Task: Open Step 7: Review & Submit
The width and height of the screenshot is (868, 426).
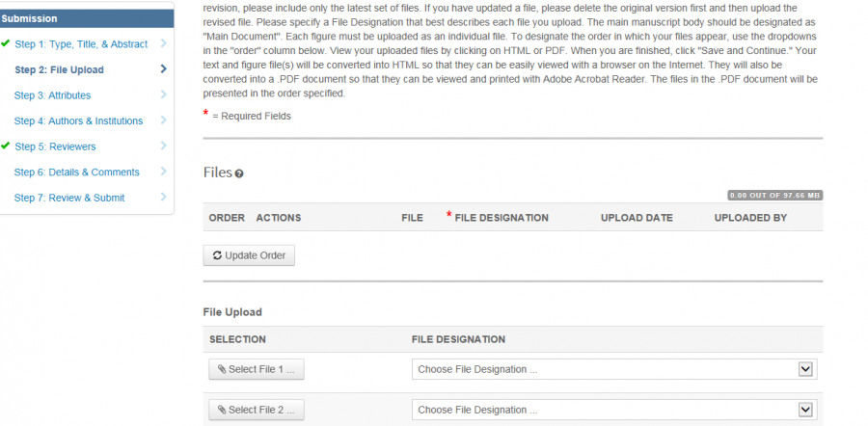Action: pyautogui.click(x=69, y=198)
